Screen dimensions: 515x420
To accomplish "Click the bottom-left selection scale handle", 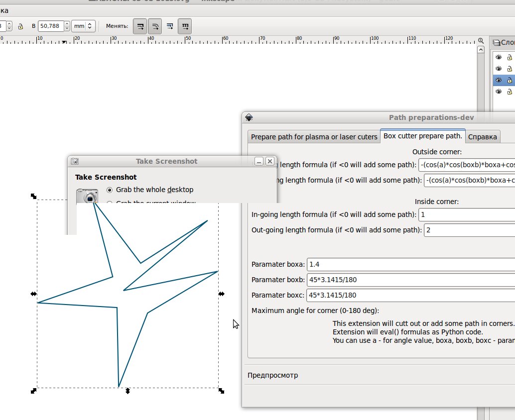I will (33, 391).
